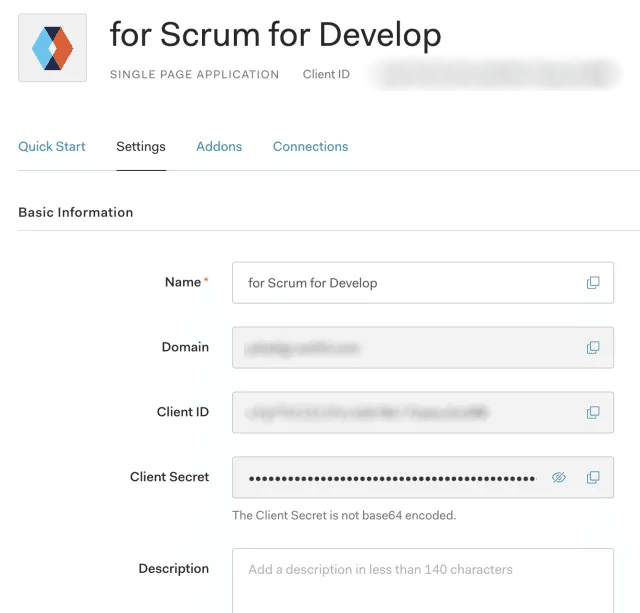Go to the Addons tab
The width and height of the screenshot is (640, 613).
pyautogui.click(x=219, y=146)
